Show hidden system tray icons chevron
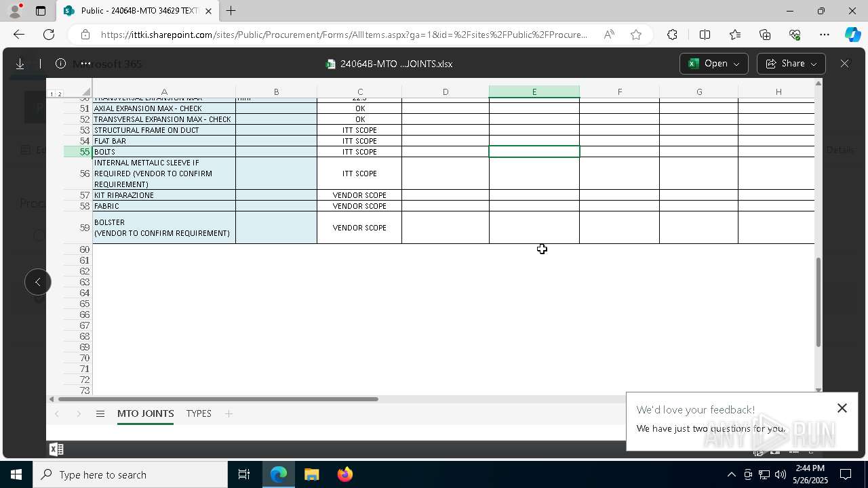The height and width of the screenshot is (488, 868). coord(731,474)
